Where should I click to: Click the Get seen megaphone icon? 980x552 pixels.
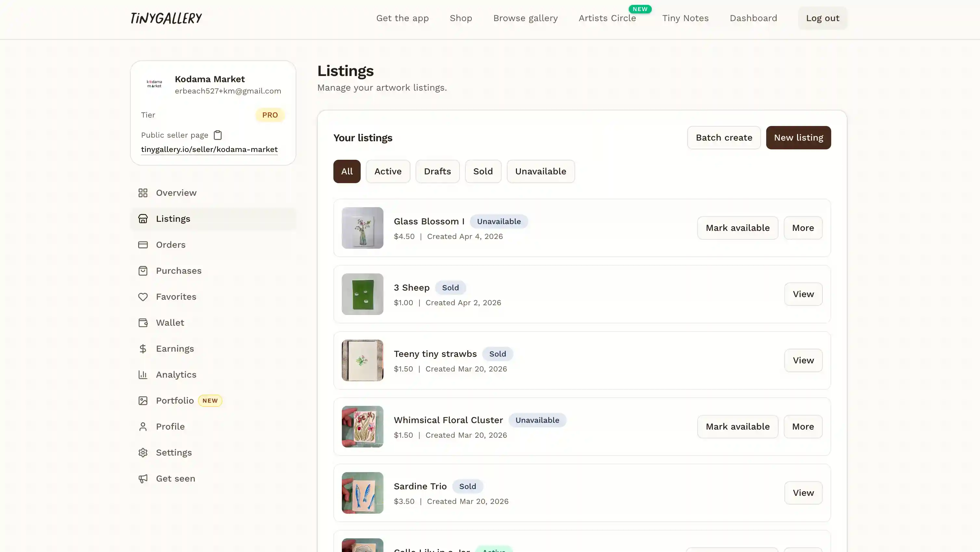pos(143,478)
